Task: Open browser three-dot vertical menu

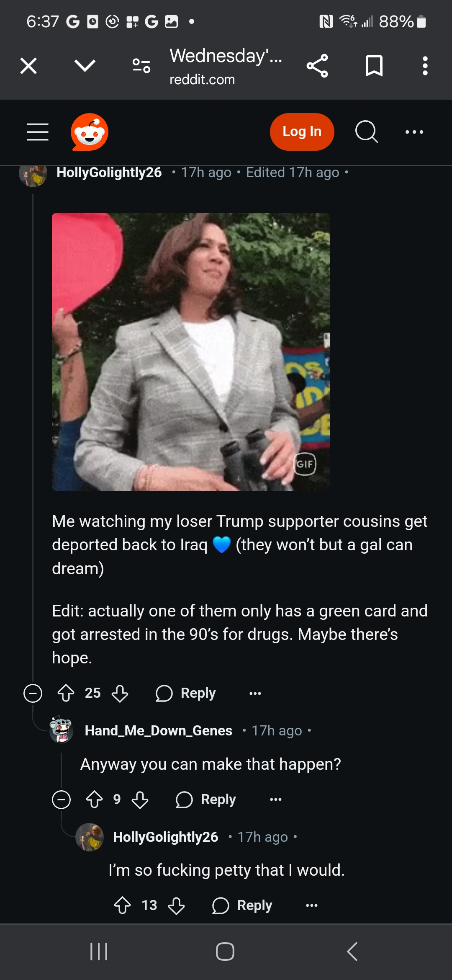Action: pyautogui.click(x=425, y=66)
